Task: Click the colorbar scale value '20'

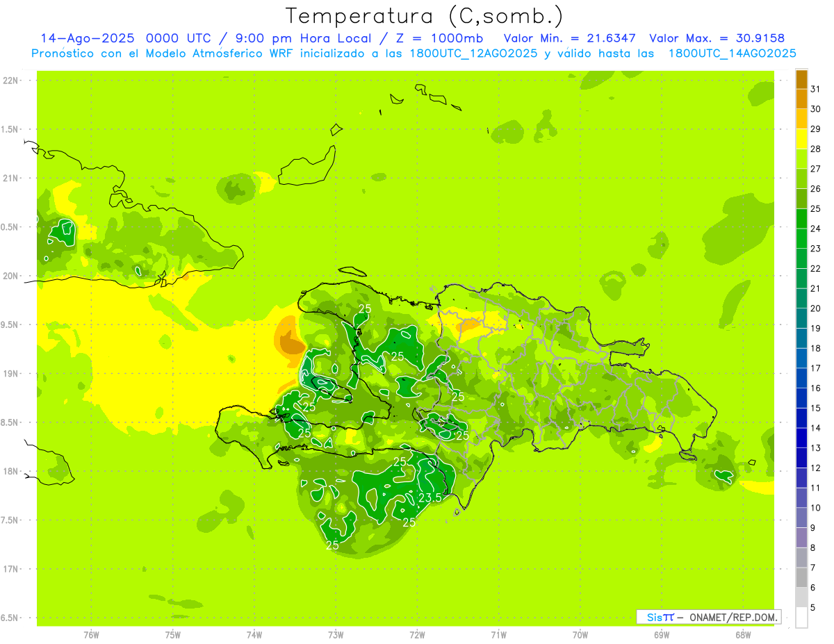Action: [x=816, y=308]
